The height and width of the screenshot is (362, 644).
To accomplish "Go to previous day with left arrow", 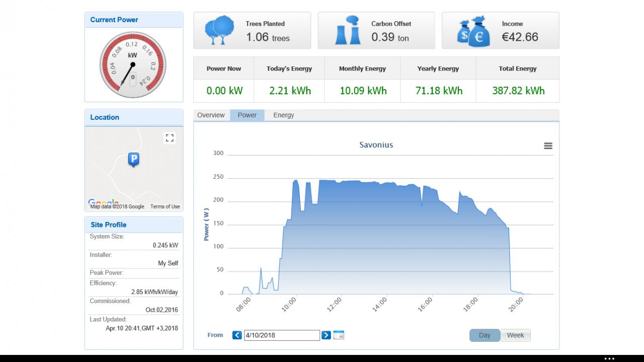I will tap(237, 335).
